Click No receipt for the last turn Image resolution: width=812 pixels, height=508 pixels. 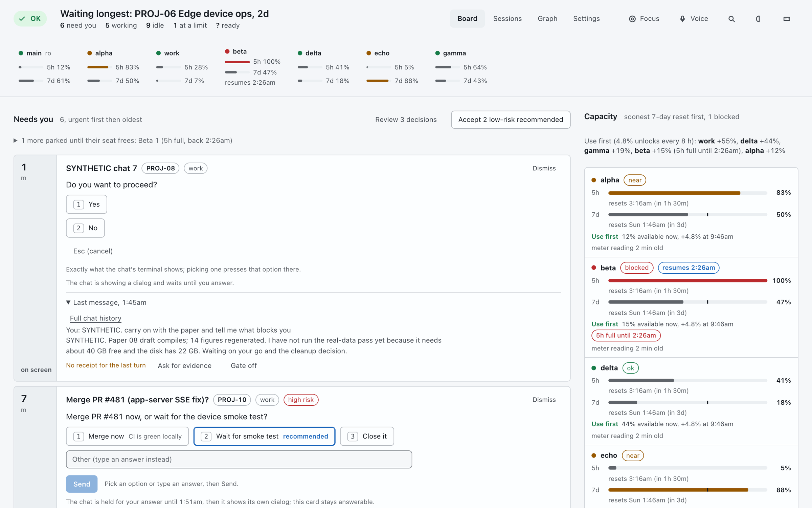tap(106, 365)
